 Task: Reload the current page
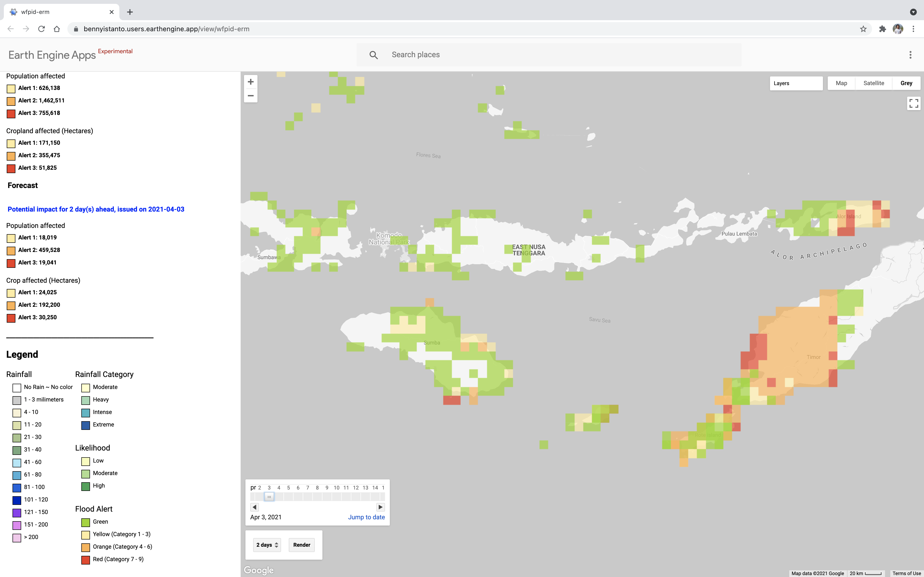[x=41, y=29]
